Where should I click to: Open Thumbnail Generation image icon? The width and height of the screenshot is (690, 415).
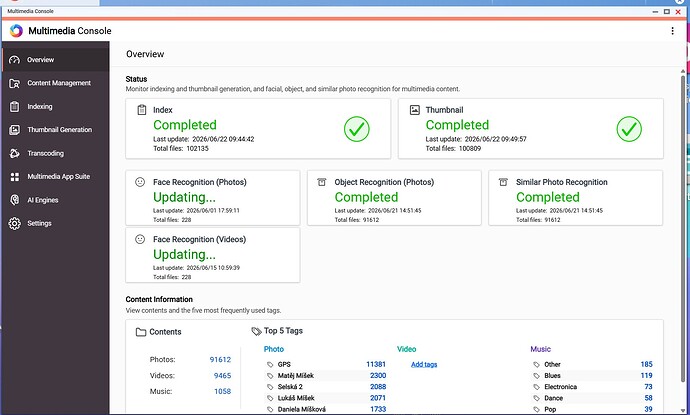tap(15, 130)
